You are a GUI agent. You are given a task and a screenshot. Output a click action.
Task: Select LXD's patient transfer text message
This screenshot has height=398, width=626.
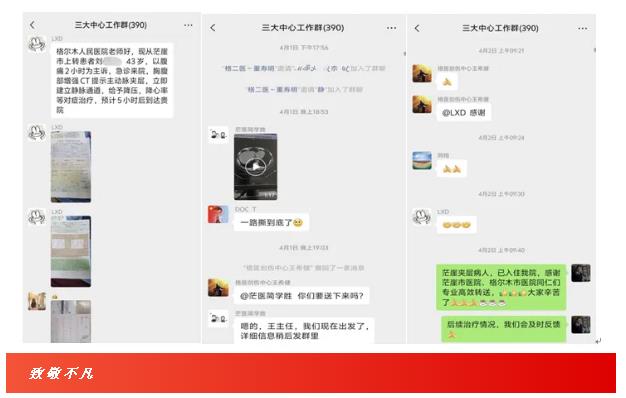[112, 80]
